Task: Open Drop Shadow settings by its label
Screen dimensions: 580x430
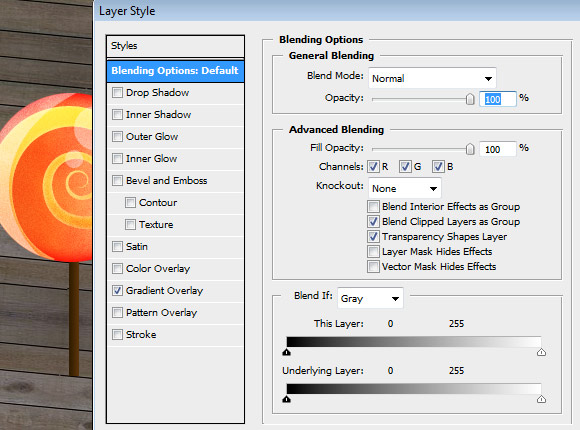Action: [158, 93]
